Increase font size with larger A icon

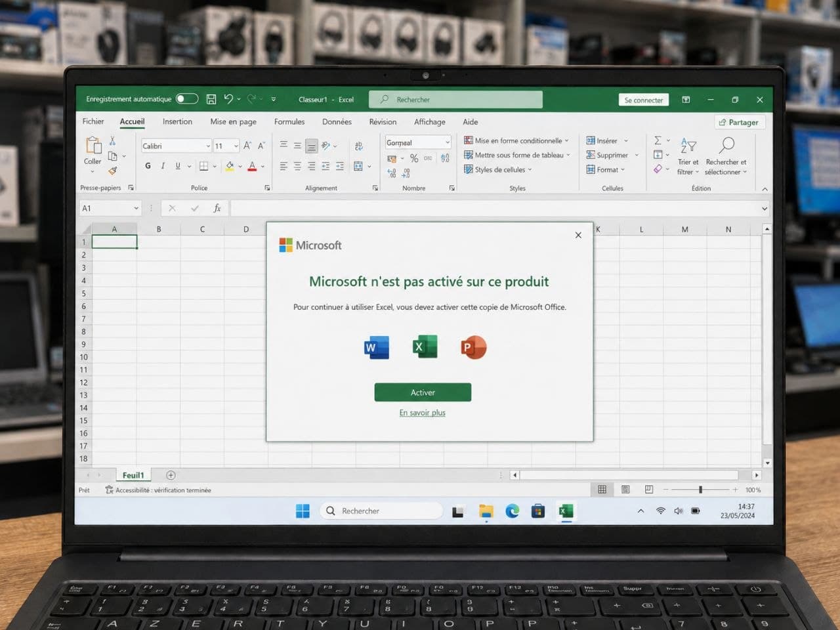[247, 146]
